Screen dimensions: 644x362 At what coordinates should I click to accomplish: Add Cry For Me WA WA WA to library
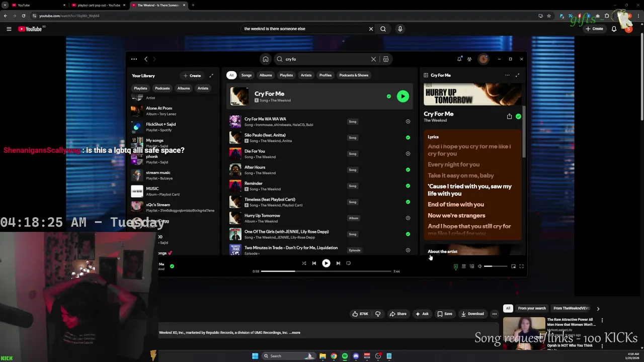point(408,121)
